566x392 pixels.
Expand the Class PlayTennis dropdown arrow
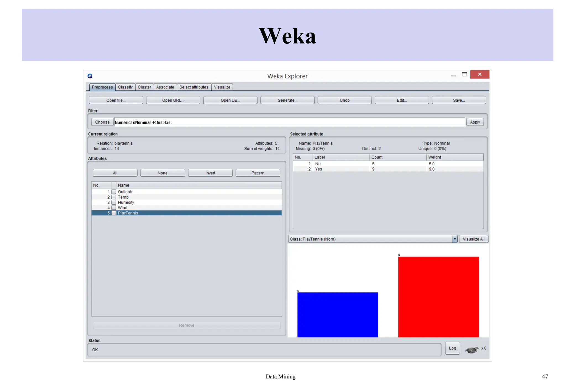455,239
